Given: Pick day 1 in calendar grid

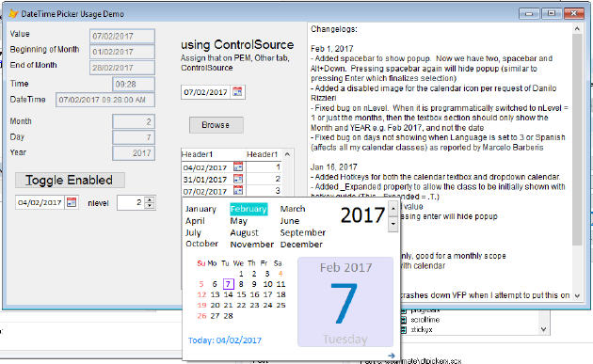Looking at the screenshot, I should tap(241, 274).
